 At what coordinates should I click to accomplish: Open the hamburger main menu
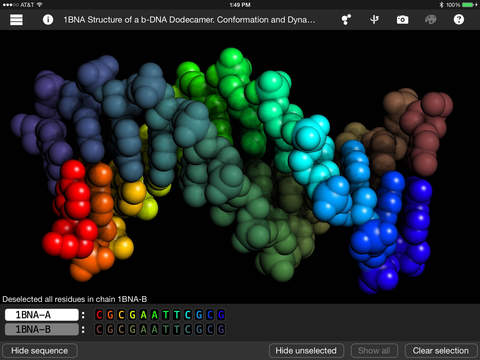16,20
